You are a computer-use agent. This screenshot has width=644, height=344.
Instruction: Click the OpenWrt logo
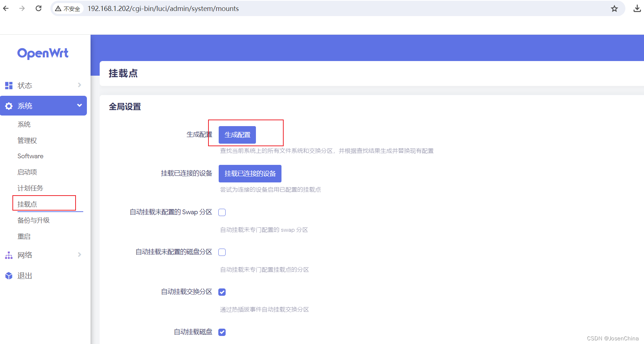point(43,53)
